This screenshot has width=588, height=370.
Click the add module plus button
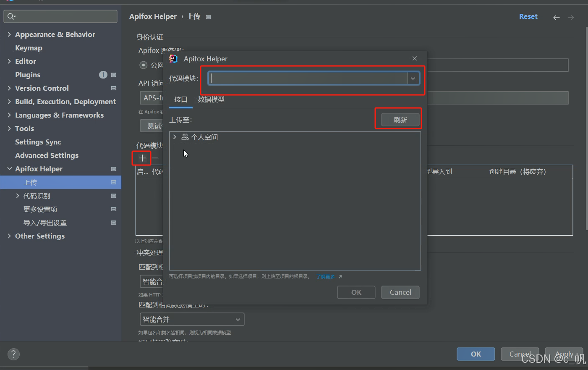[x=142, y=158]
